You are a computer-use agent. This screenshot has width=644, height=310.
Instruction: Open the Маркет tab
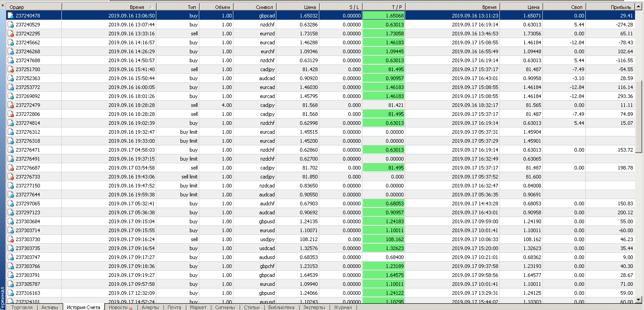[x=198, y=307]
